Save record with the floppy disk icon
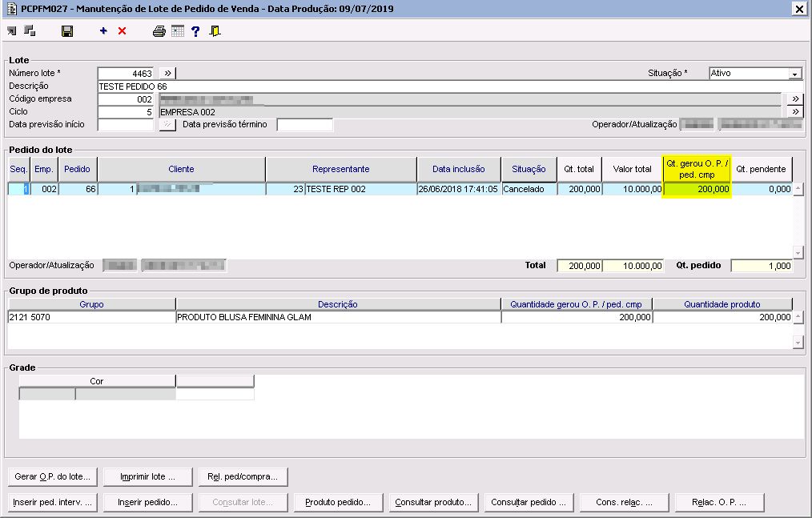Screen dimensions: 812x518 (x=66, y=31)
